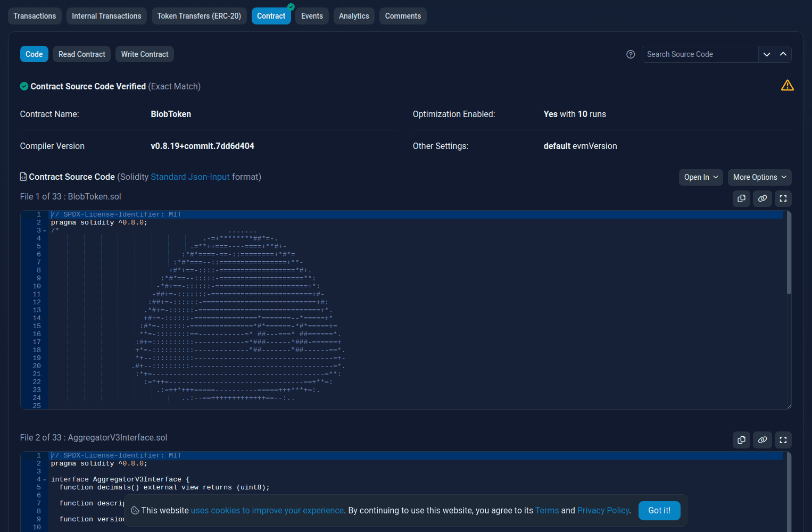Collapse the code block at line 3
Image resolution: width=812 pixels, height=532 pixels.
coord(45,230)
